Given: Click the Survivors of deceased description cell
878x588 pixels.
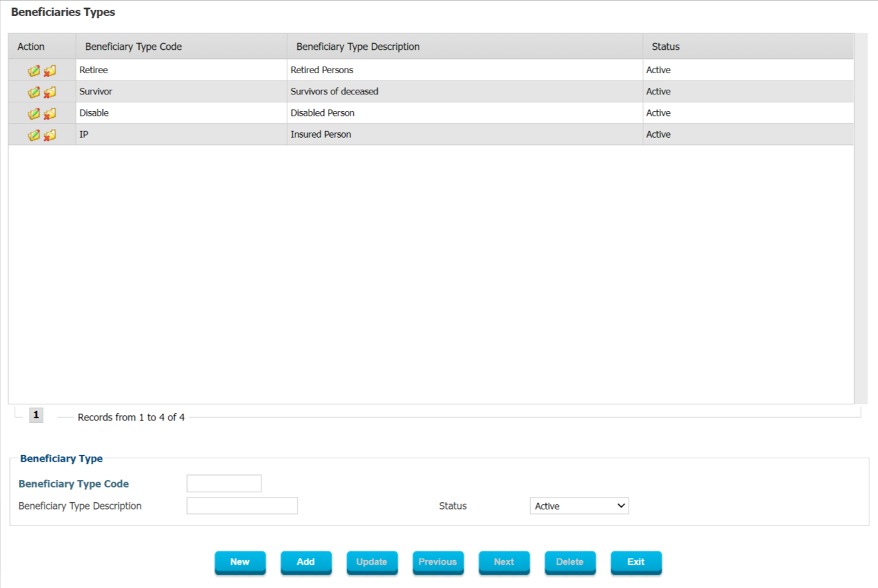Looking at the screenshot, I should tap(465, 91).
